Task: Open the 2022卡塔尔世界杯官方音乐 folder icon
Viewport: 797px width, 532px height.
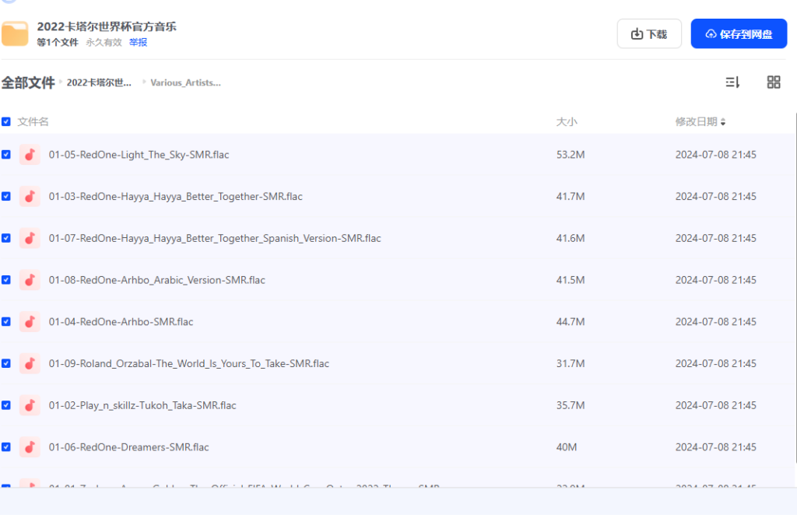Action: pyautogui.click(x=15, y=33)
